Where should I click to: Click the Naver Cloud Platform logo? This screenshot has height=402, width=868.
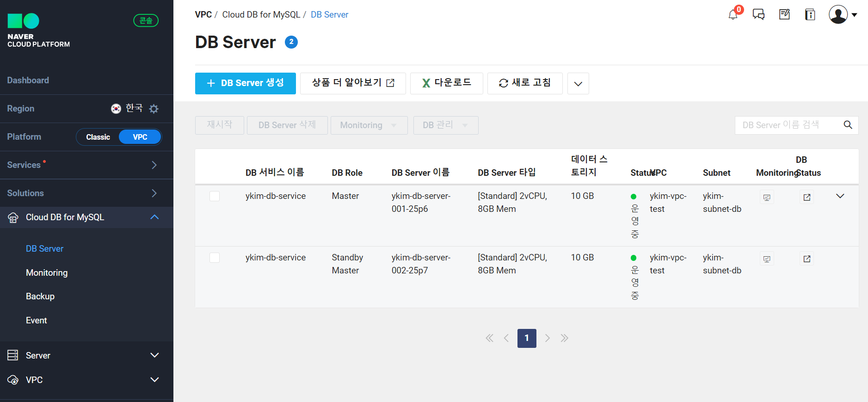[39, 31]
